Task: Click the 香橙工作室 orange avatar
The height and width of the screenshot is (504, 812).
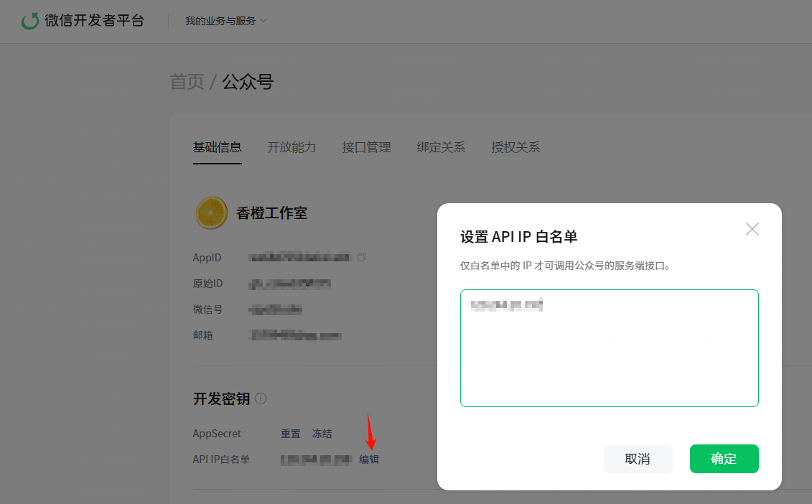Action: tap(211, 213)
